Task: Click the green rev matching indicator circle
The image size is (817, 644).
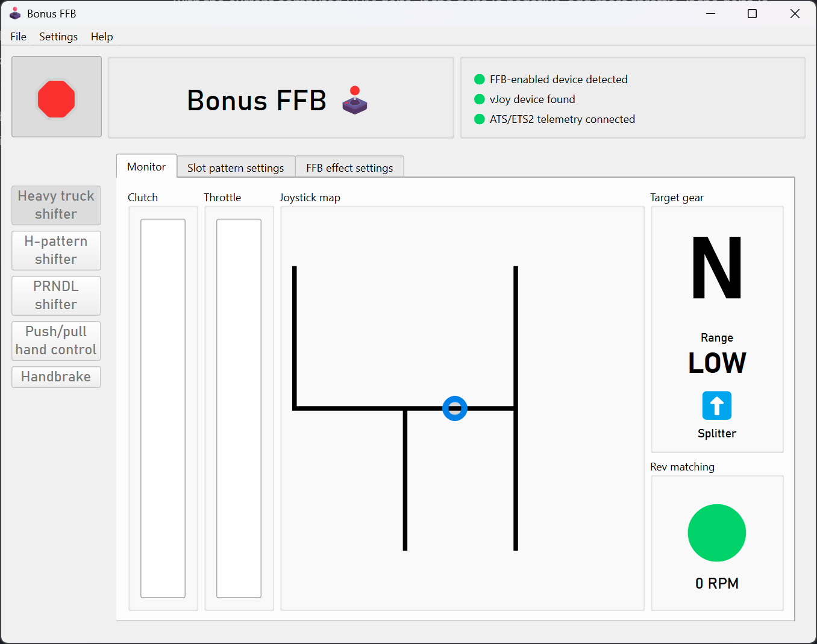Action: [717, 533]
